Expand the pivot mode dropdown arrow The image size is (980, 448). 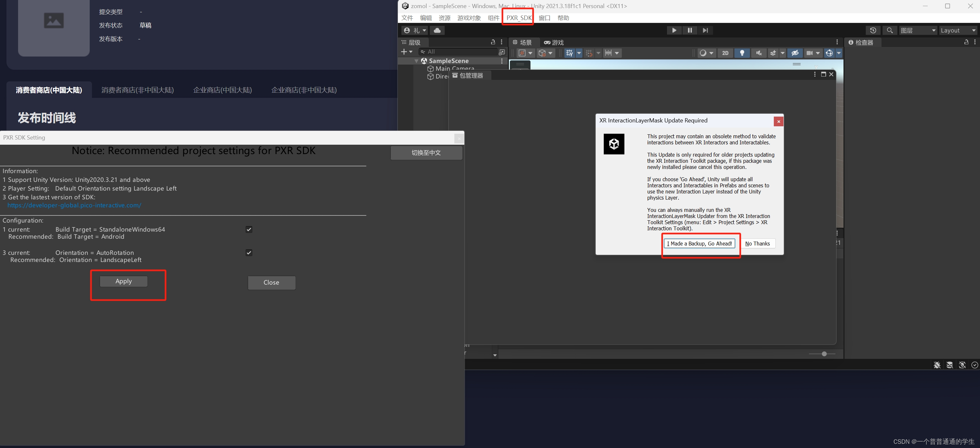[x=530, y=53]
